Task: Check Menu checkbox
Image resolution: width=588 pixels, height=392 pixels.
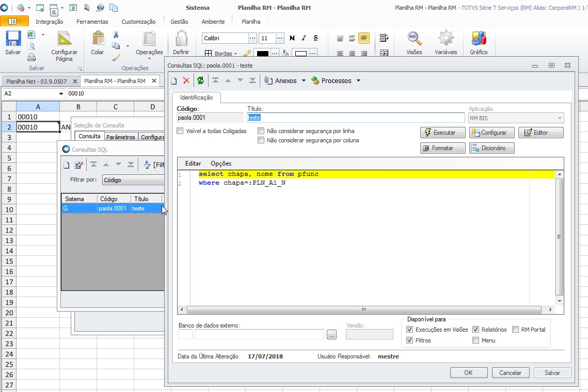Action: (x=475, y=340)
